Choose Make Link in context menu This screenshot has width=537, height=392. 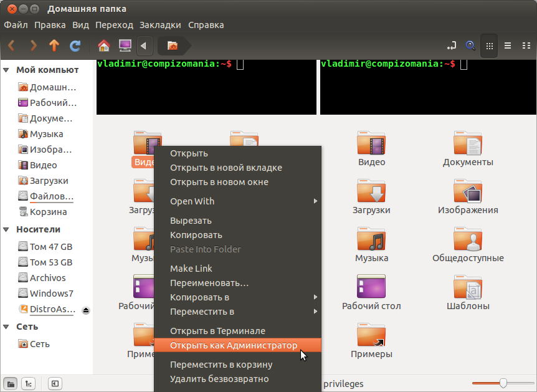point(238,269)
